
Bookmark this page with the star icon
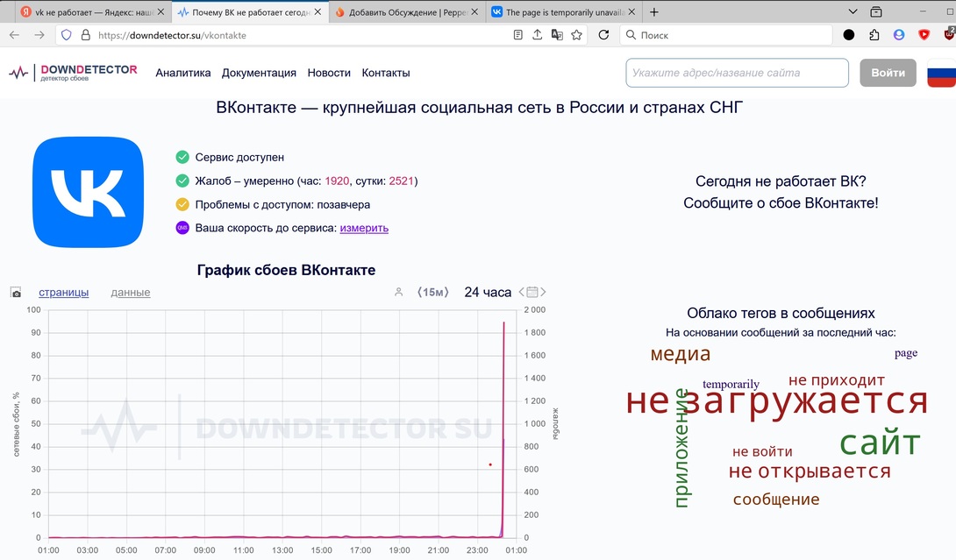coord(577,35)
